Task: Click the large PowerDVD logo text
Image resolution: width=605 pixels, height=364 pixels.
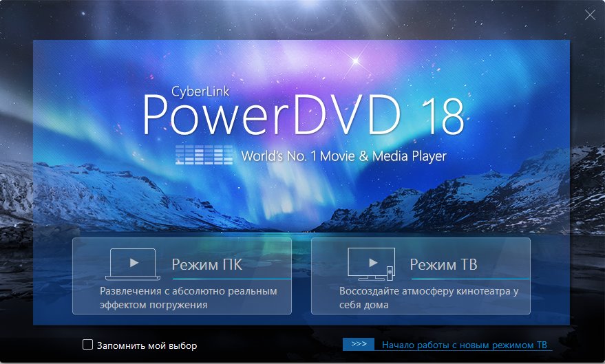Action: (x=272, y=115)
